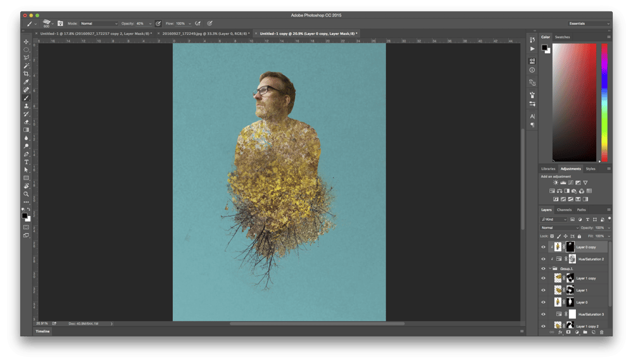Collapse the Group 1 folder
Screen dimensions: 633x364
[549, 268]
